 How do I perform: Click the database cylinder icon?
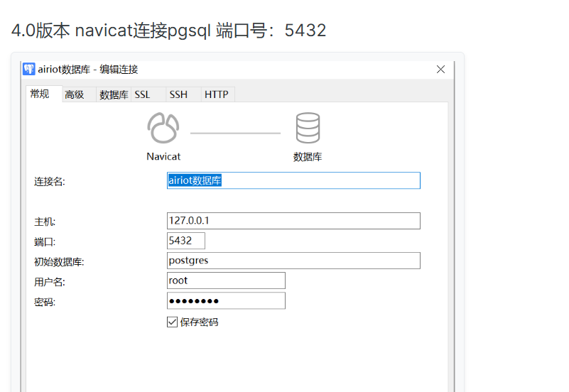pyautogui.click(x=308, y=129)
